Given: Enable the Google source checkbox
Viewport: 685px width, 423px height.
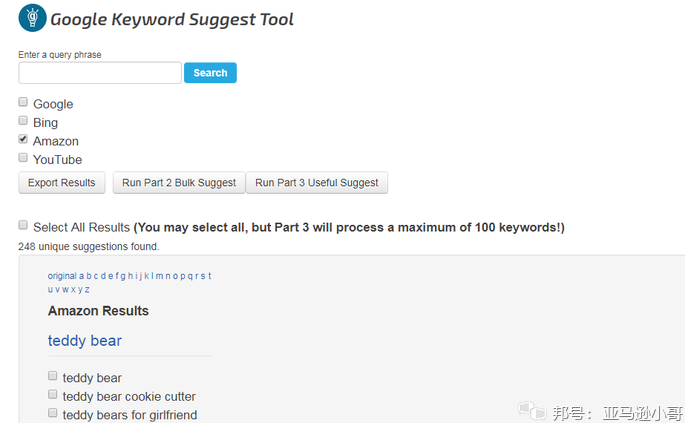Looking at the screenshot, I should pyautogui.click(x=23, y=103).
